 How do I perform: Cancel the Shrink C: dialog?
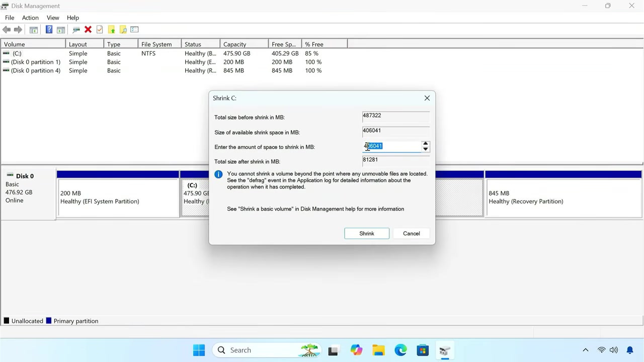(x=412, y=233)
